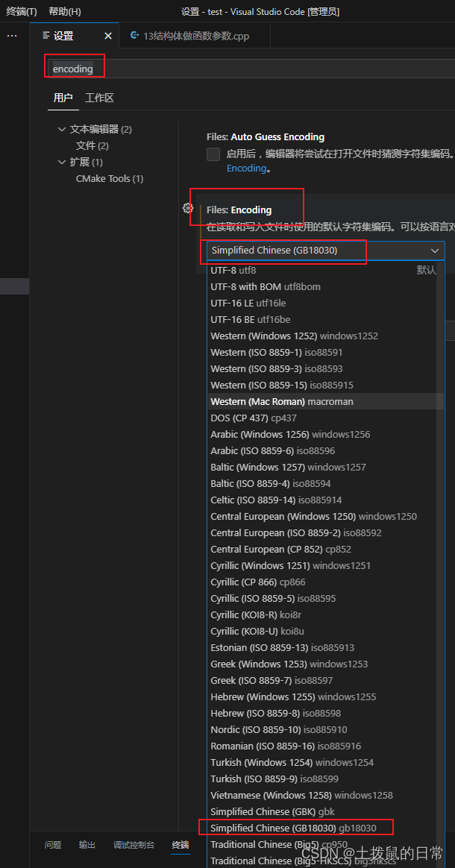Choose UTF-16 LE utf16le option
455x868 pixels.
point(325,304)
